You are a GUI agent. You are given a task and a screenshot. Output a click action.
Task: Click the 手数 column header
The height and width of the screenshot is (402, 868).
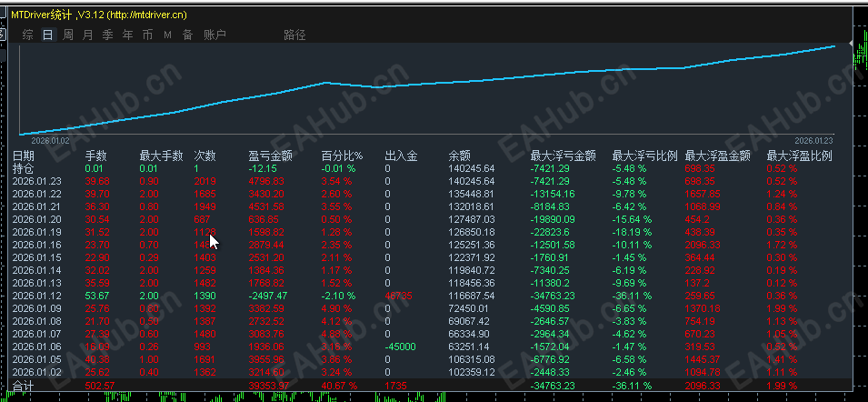[x=95, y=156]
